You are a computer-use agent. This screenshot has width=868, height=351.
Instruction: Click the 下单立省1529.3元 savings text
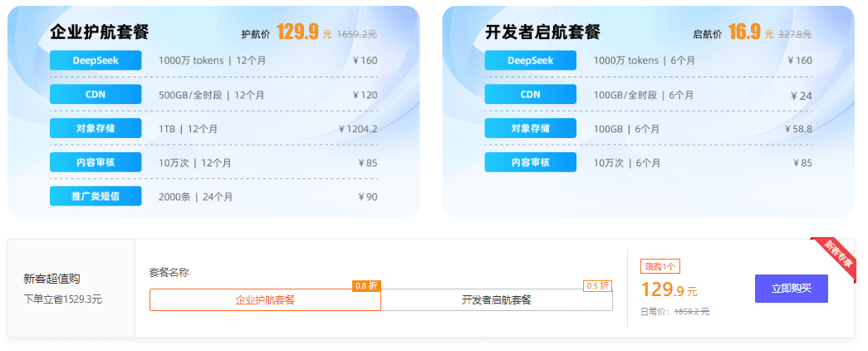[x=62, y=299]
